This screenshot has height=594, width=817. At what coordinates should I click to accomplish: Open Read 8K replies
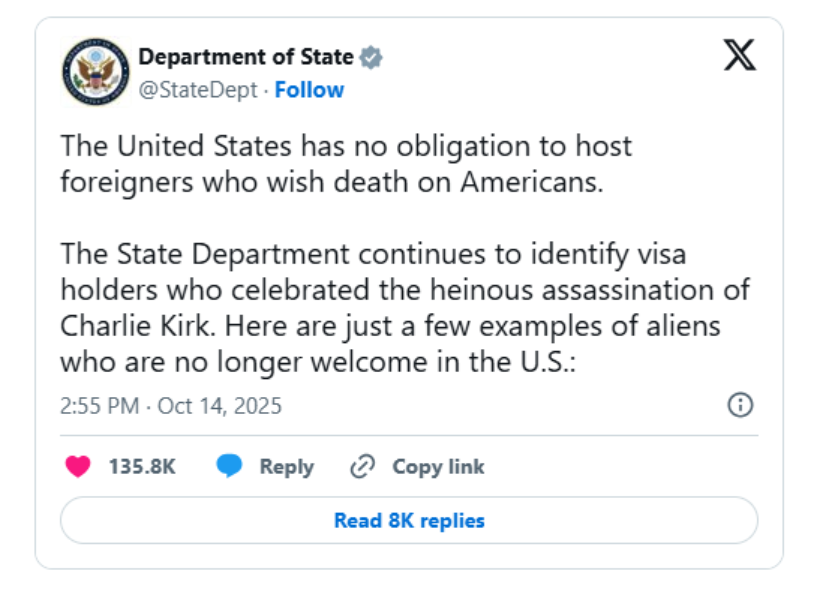click(409, 520)
